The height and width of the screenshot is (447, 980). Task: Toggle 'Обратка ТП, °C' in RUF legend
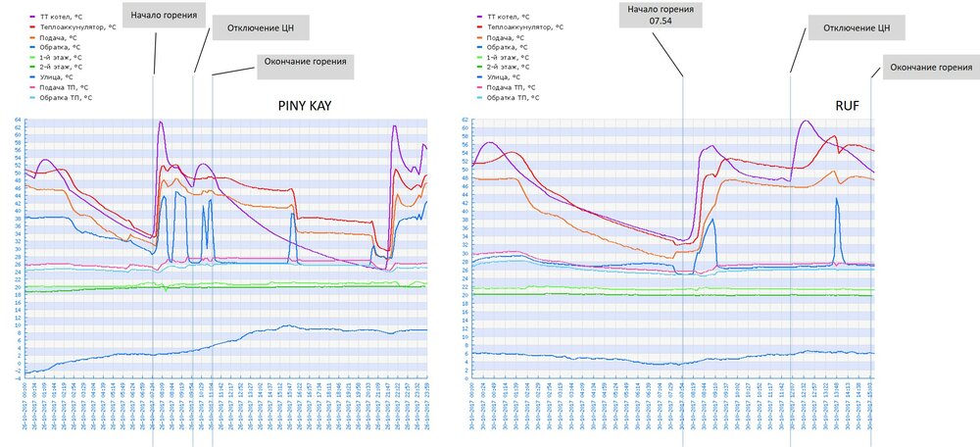click(509, 97)
